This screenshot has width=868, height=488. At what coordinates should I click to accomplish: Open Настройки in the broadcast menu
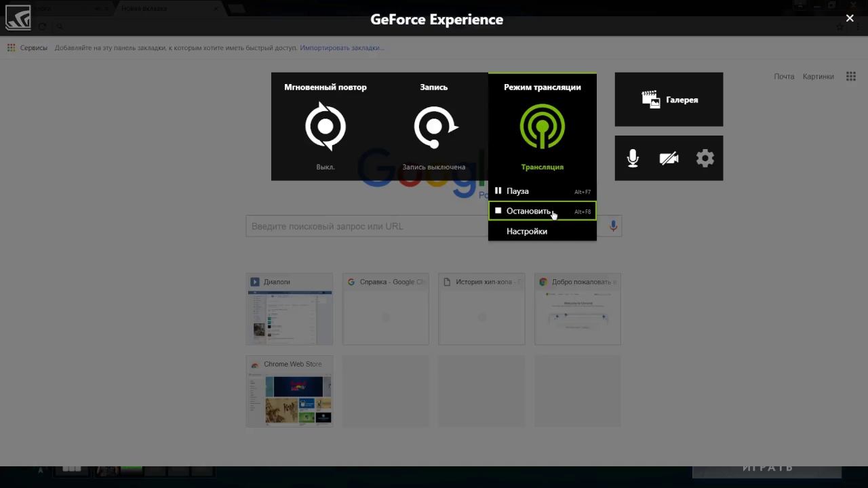tap(542, 231)
